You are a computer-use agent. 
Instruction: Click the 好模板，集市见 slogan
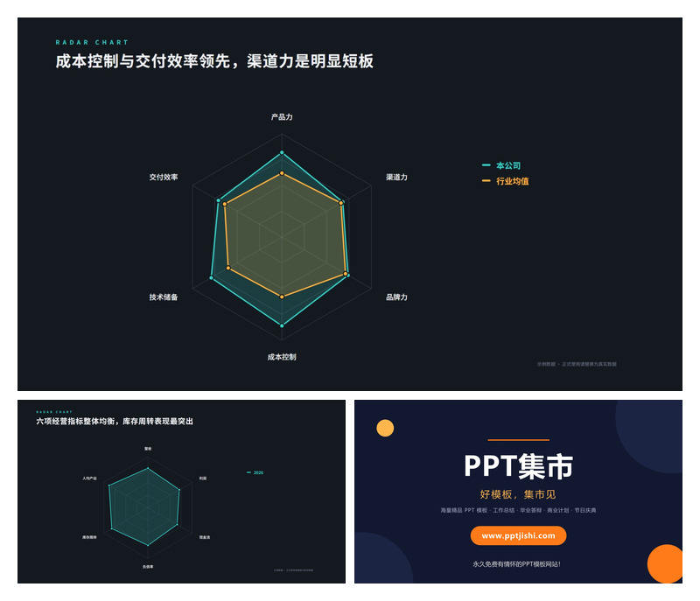pyautogui.click(x=518, y=494)
